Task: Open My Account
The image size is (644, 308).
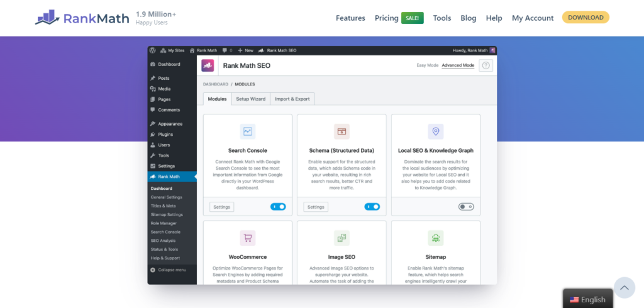Action: point(533,18)
